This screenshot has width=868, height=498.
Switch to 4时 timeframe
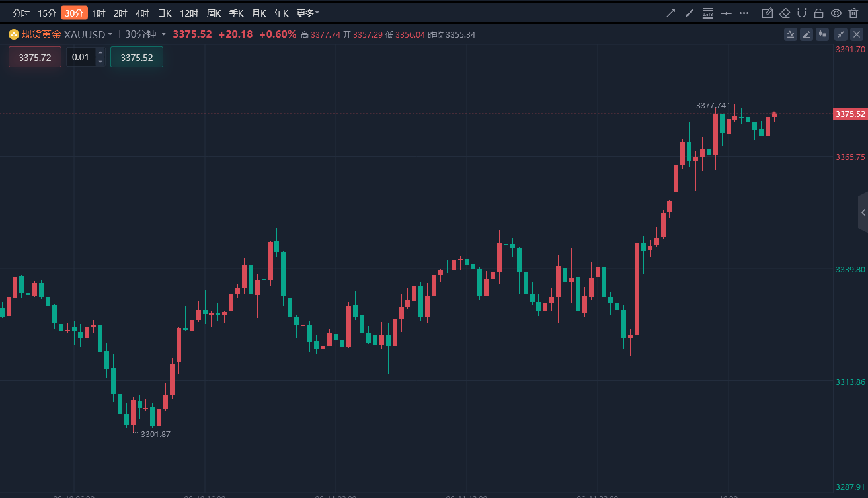[142, 13]
